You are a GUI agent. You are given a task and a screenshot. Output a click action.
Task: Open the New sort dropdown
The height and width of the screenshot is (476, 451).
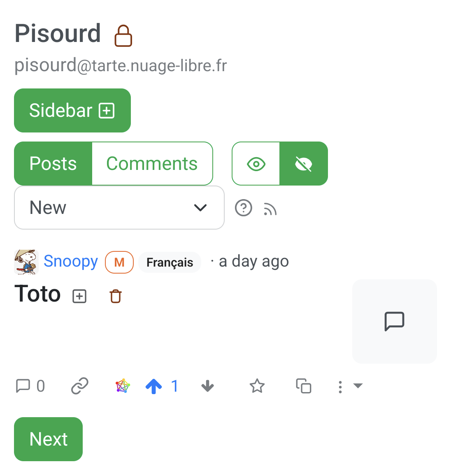click(119, 208)
